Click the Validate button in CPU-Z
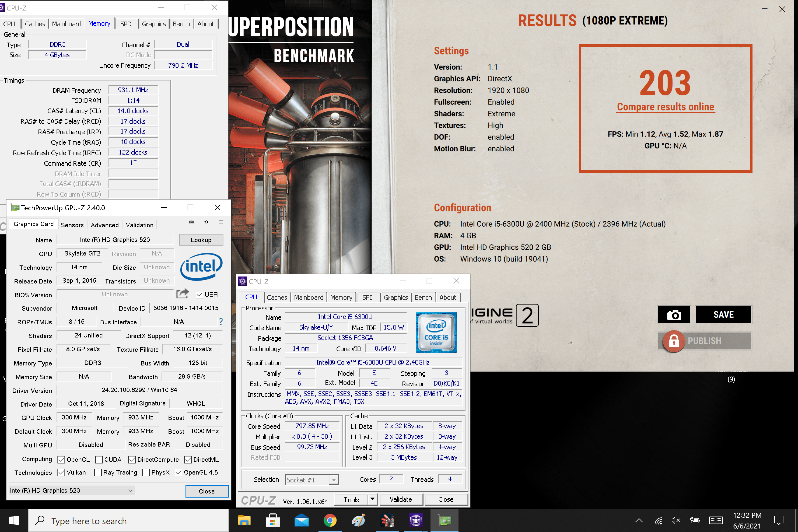This screenshot has height=532, width=798. point(401,499)
